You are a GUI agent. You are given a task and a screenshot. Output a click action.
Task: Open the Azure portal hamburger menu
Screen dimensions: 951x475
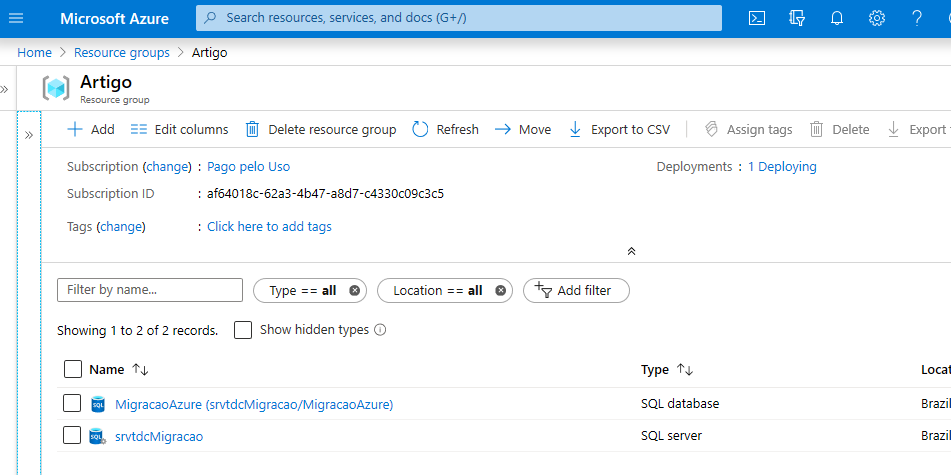(x=16, y=18)
